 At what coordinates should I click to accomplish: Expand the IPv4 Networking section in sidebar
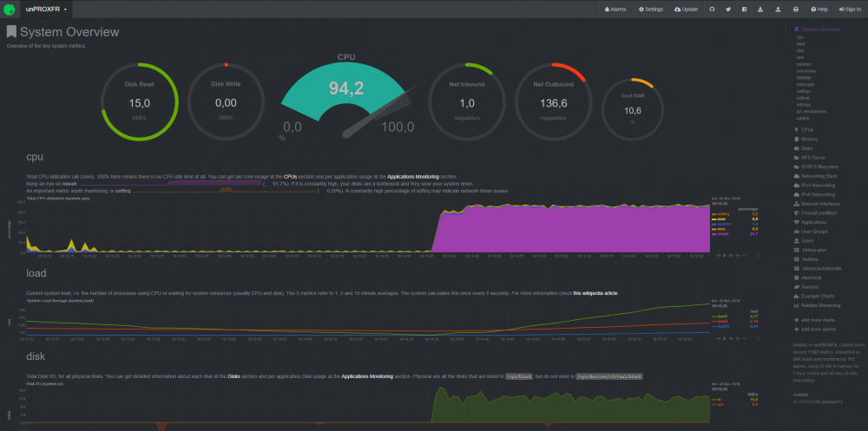tap(814, 185)
